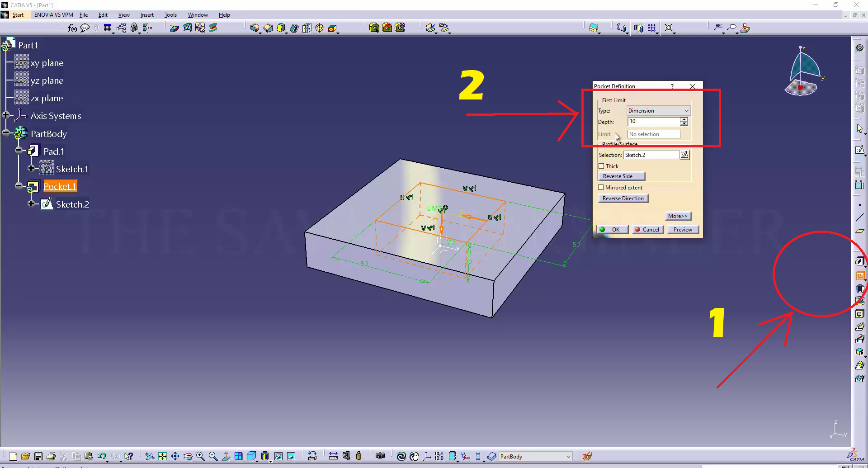Click the Reverse Direction button
Viewport: 868px width, 468px height.
point(623,199)
